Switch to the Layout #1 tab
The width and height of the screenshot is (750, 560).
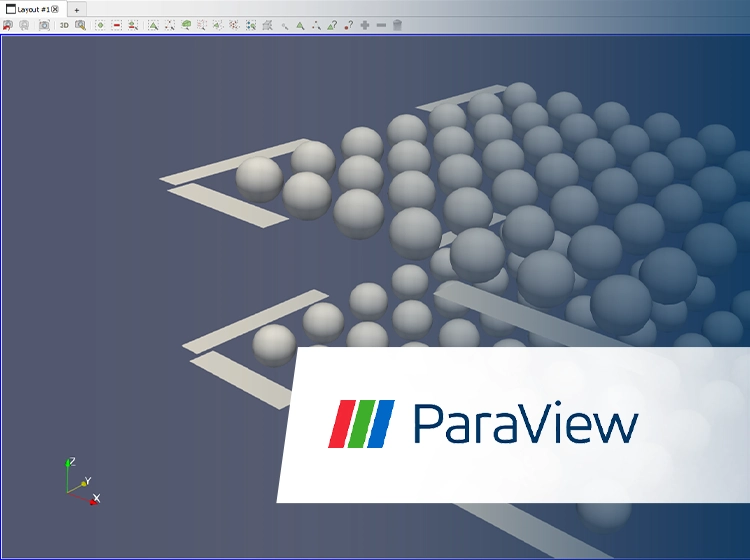click(x=28, y=9)
